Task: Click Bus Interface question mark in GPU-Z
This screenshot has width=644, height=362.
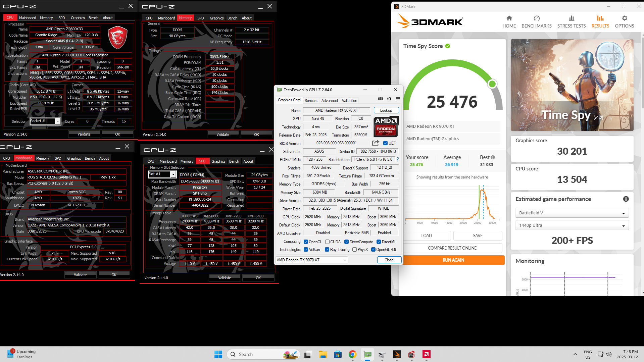Action: (398, 159)
